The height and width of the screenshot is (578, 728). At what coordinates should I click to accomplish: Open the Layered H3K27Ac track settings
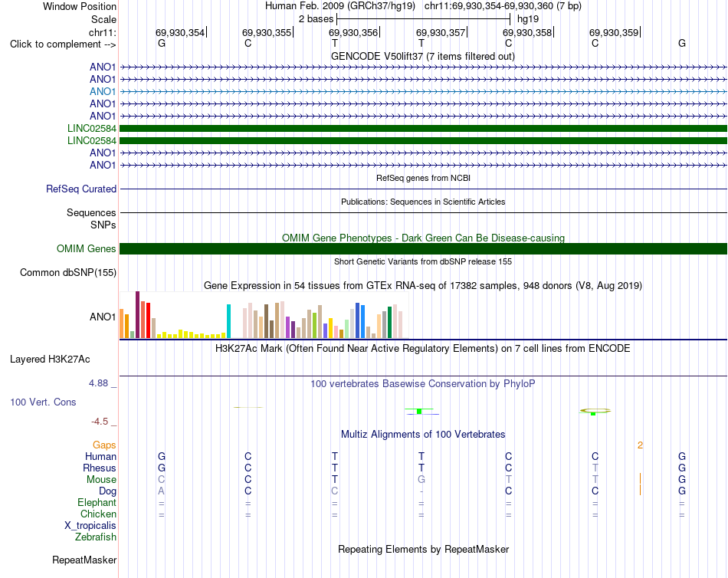pos(50,360)
